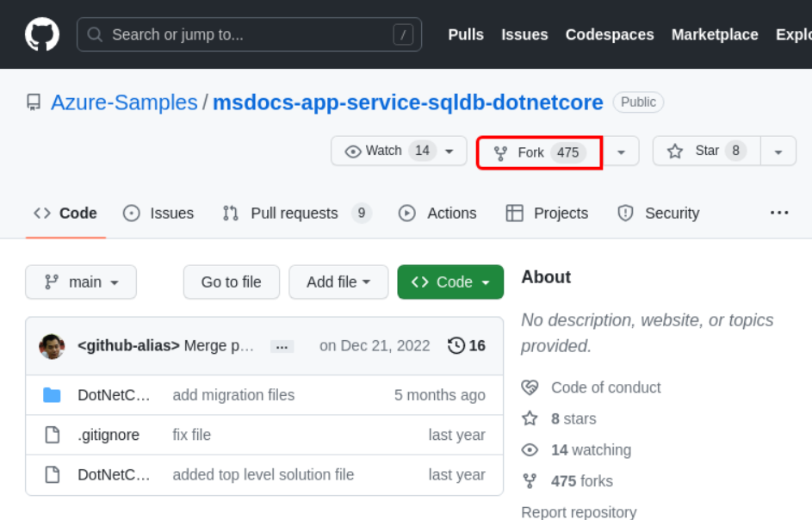The height and width of the screenshot is (520, 812).
Task: Focus the 'Search or jump to...' field
Action: pos(249,34)
